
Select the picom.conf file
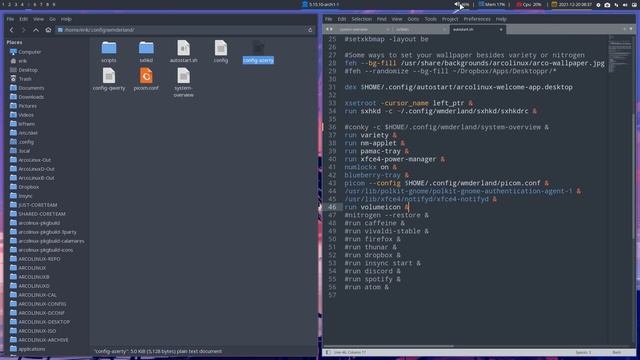(x=146, y=80)
